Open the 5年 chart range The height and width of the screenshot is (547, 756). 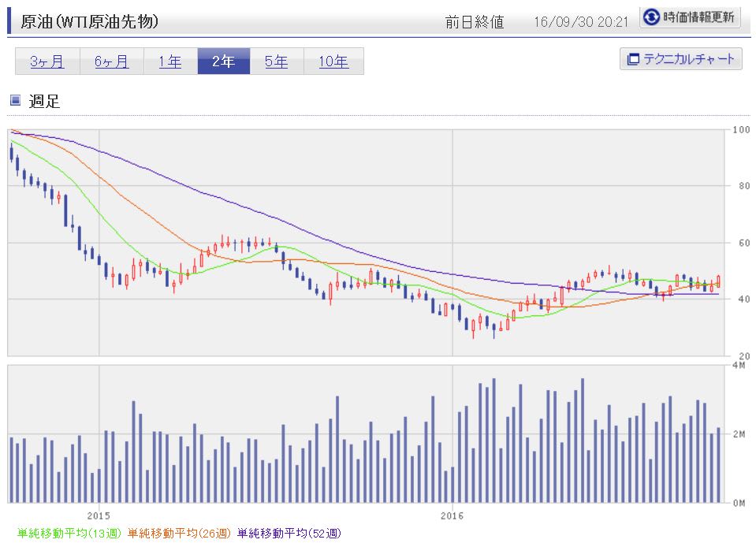click(x=277, y=61)
